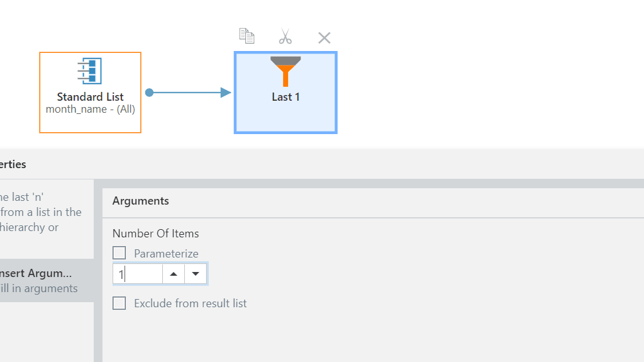Tick the Exclude from result list checkbox
The width and height of the screenshot is (644, 362).
[x=119, y=303]
